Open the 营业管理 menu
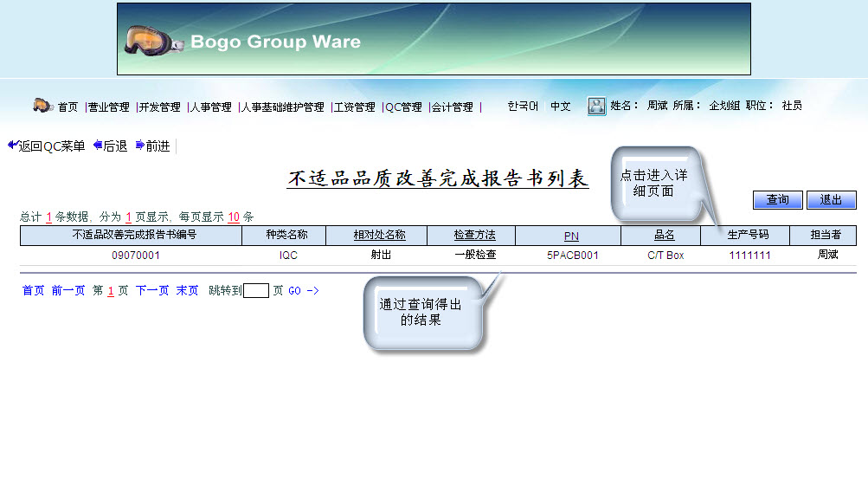 [x=109, y=107]
